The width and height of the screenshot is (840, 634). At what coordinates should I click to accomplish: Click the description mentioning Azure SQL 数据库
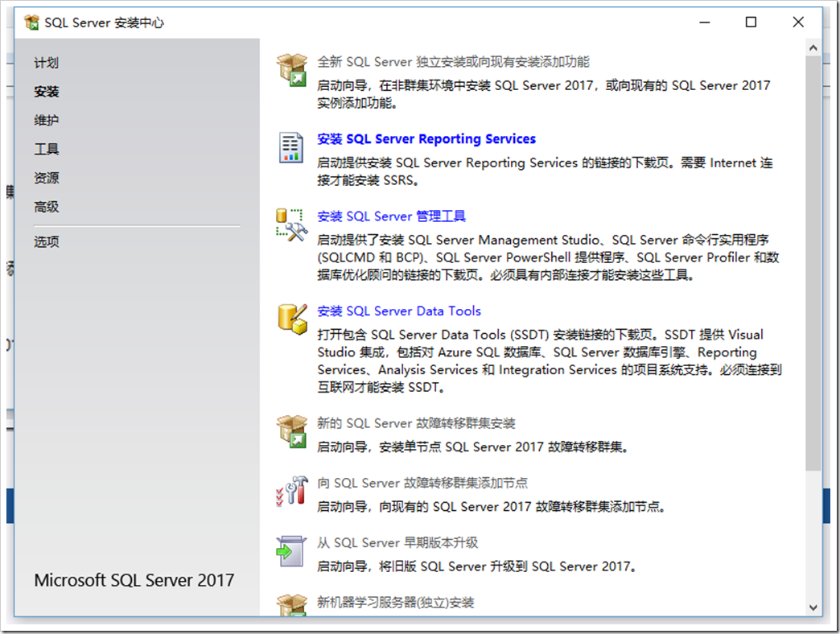coord(550,361)
